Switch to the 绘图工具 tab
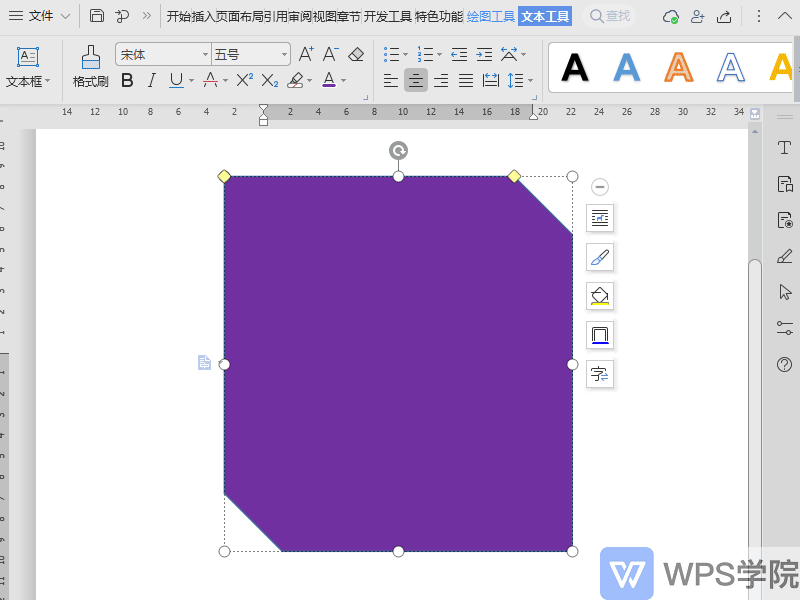This screenshot has height=600, width=800. point(491,17)
